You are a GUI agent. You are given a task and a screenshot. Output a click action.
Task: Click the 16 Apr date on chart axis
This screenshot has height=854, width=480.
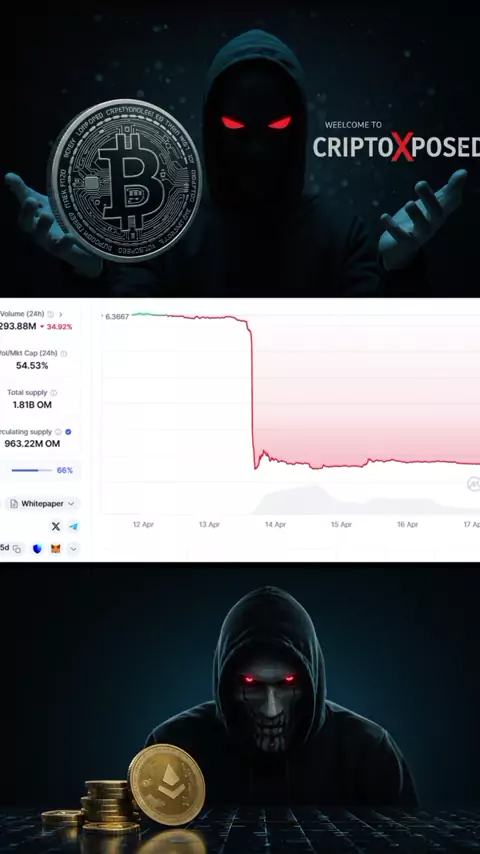(408, 524)
